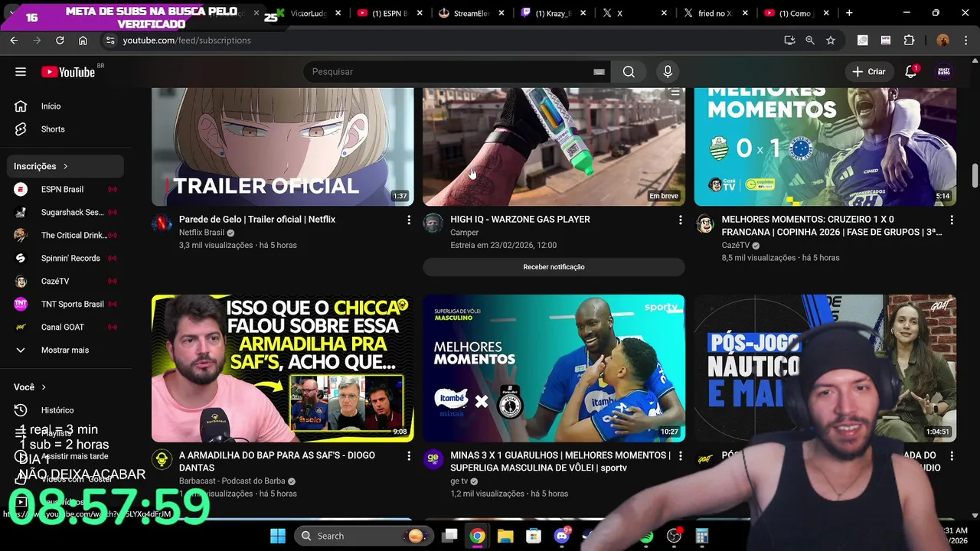Click the search magnifier button
The width and height of the screenshot is (980, 551).
coord(629,72)
